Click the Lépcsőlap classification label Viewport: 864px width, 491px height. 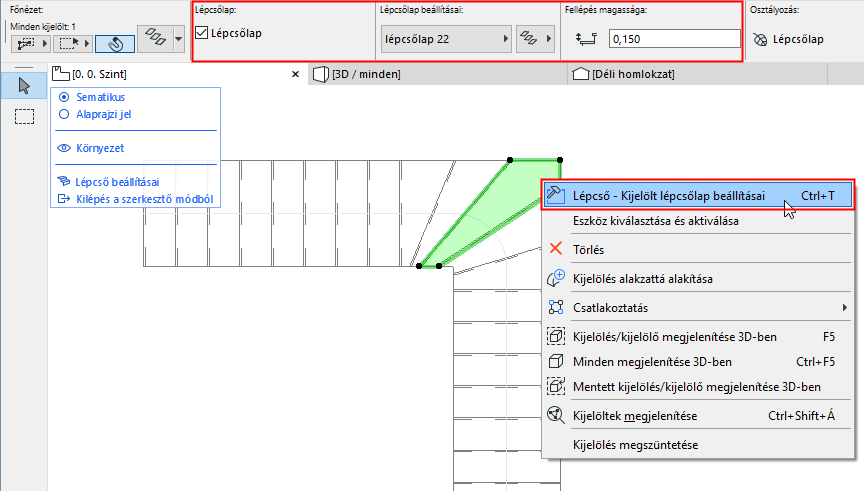point(798,39)
